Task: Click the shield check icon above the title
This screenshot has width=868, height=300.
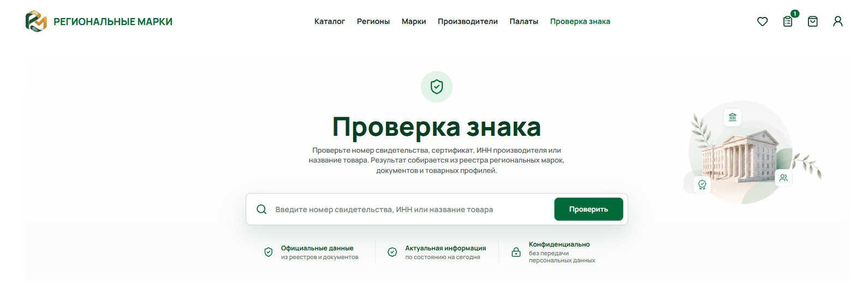Action: 437,87
